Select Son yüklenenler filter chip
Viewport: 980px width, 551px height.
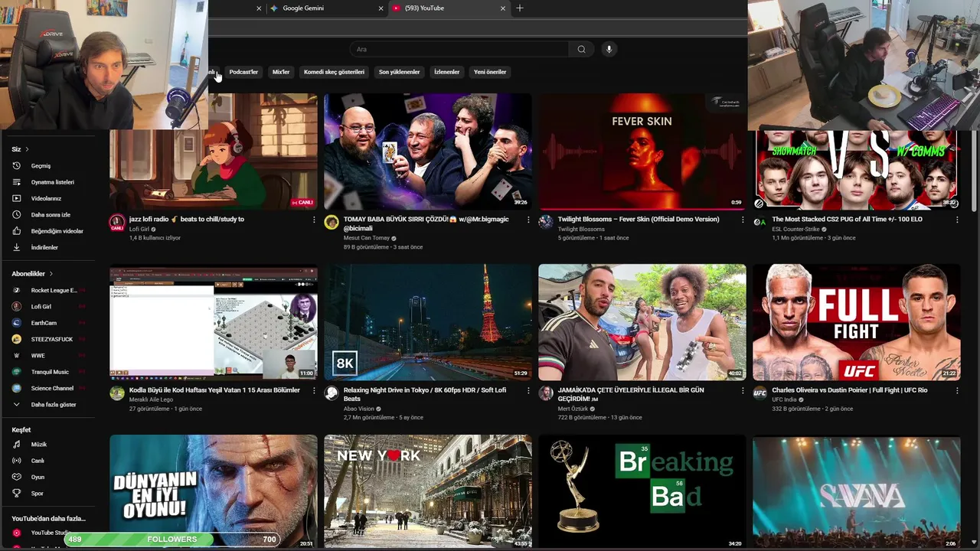coord(399,72)
